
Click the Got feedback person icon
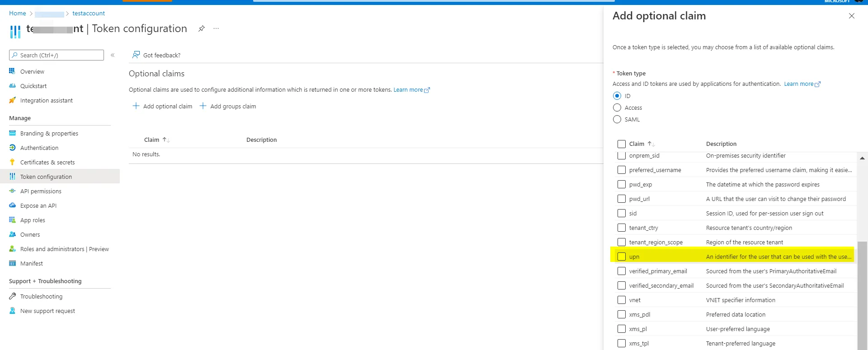[x=136, y=55]
